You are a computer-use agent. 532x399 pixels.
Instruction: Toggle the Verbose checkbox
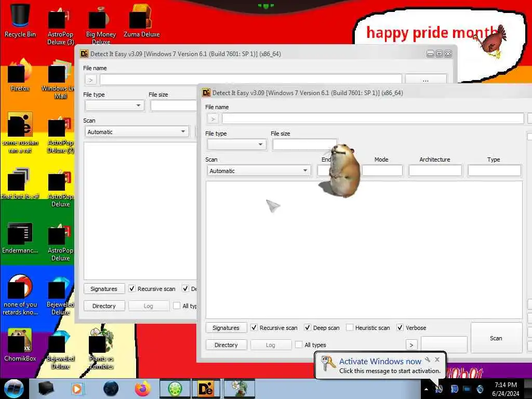[400, 328]
